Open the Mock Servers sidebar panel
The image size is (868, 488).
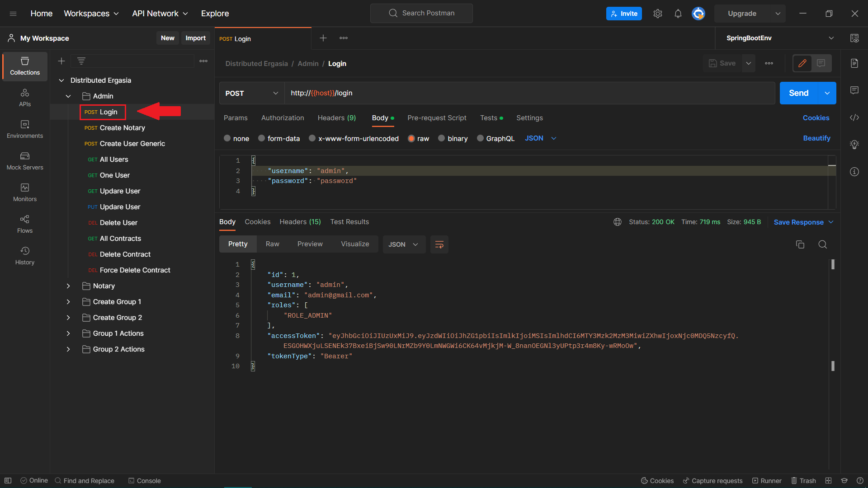coord(25,161)
